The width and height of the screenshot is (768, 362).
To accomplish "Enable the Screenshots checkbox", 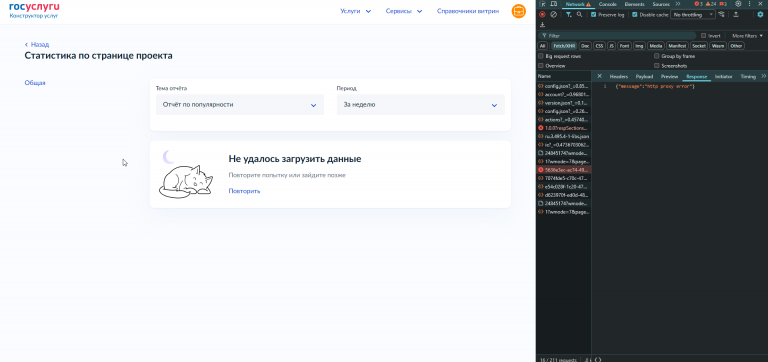I will click(x=657, y=66).
